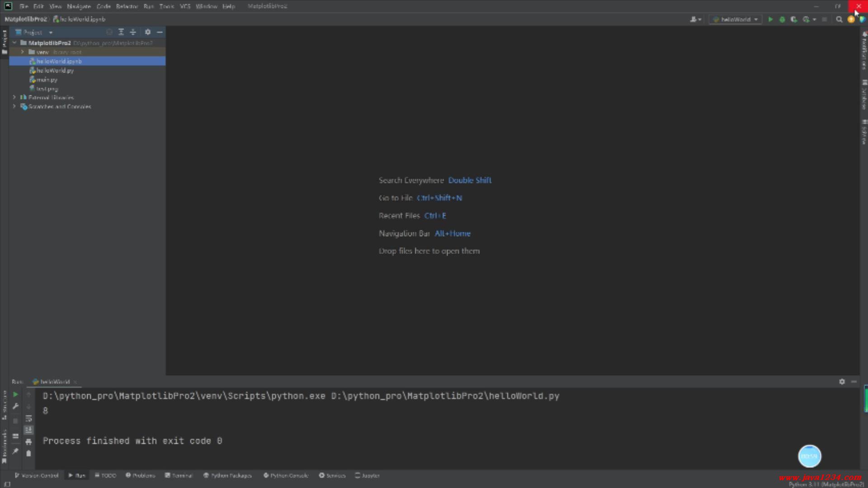The width and height of the screenshot is (868, 488).
Task: Close the helloWorld run tab
Action: click(75, 382)
